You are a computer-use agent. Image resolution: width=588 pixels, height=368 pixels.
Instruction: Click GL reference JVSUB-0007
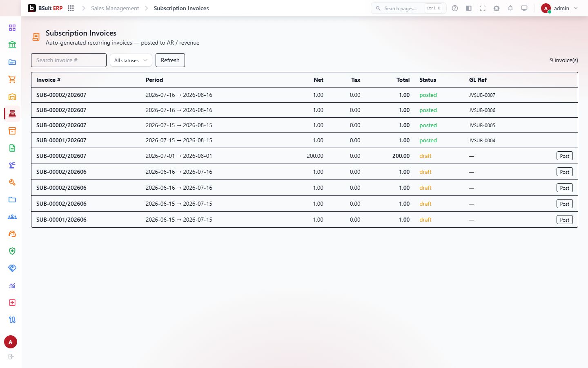pyautogui.click(x=482, y=95)
